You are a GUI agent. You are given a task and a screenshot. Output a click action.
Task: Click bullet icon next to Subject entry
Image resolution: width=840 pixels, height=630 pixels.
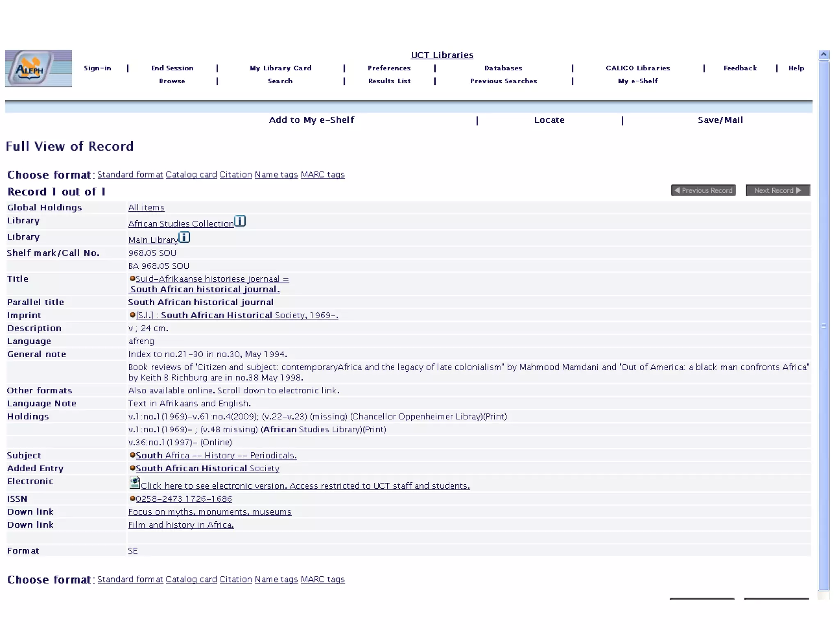pos(132,455)
